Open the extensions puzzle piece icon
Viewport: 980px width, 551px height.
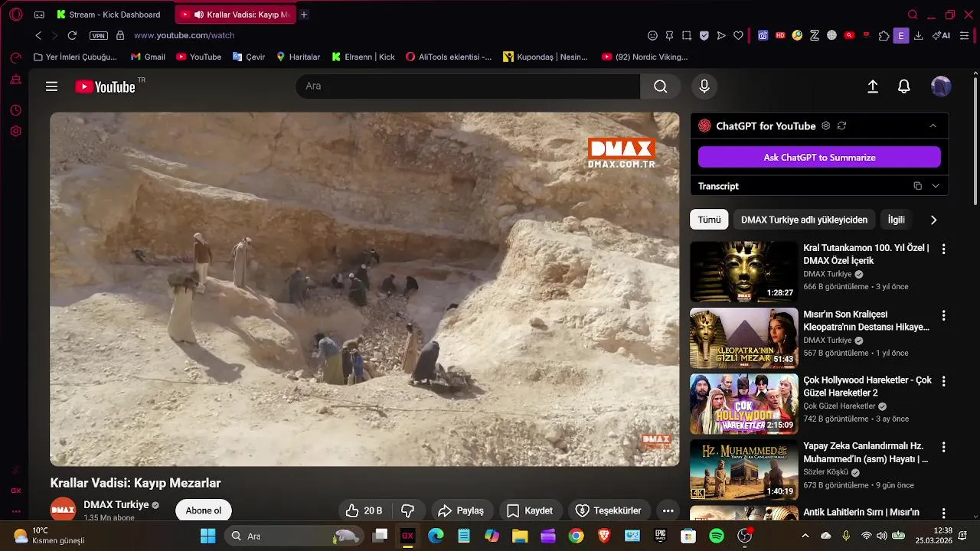(884, 35)
